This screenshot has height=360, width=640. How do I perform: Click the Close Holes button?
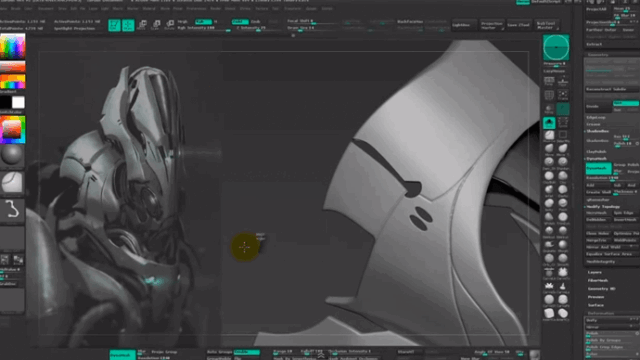[x=598, y=233]
